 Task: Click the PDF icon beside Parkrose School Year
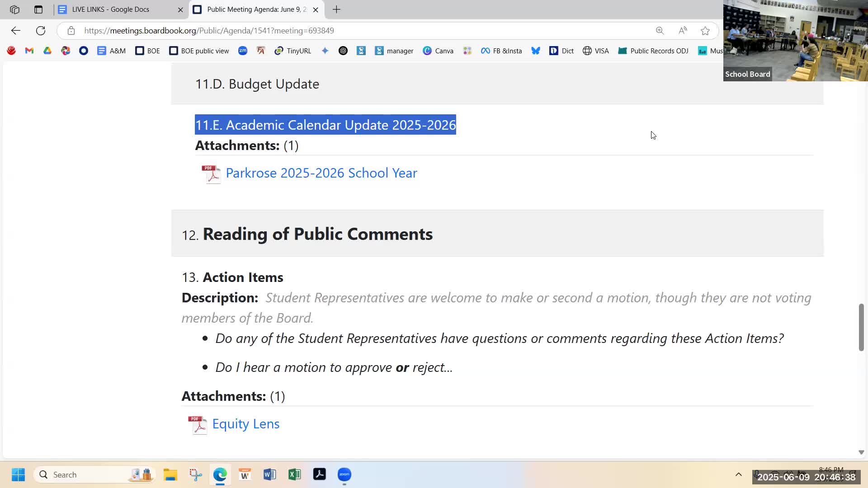tap(211, 174)
